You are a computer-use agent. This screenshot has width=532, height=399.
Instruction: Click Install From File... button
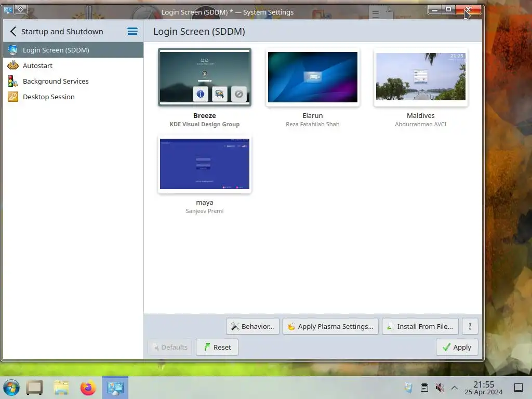pyautogui.click(x=420, y=326)
